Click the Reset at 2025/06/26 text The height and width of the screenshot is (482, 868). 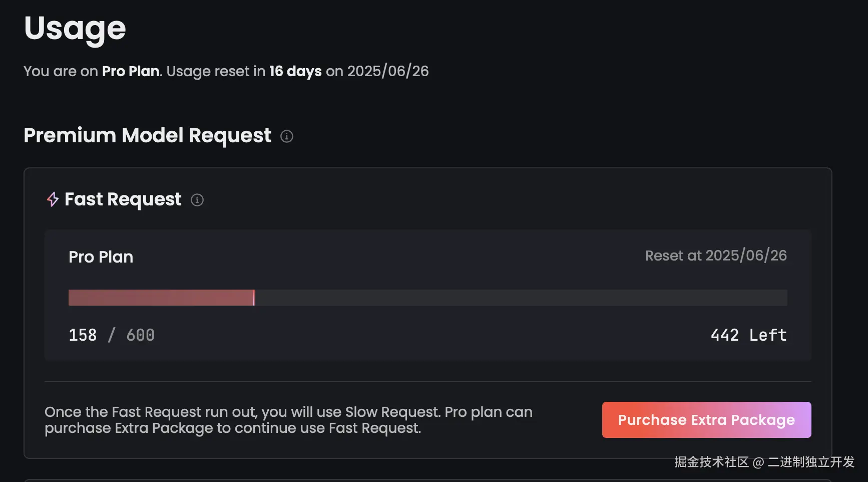pyautogui.click(x=716, y=256)
